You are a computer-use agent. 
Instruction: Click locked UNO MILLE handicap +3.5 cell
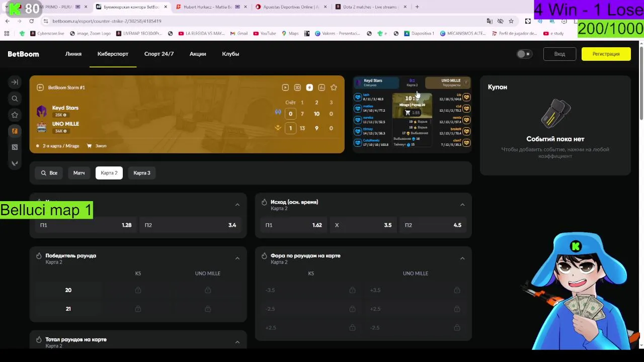(416, 290)
